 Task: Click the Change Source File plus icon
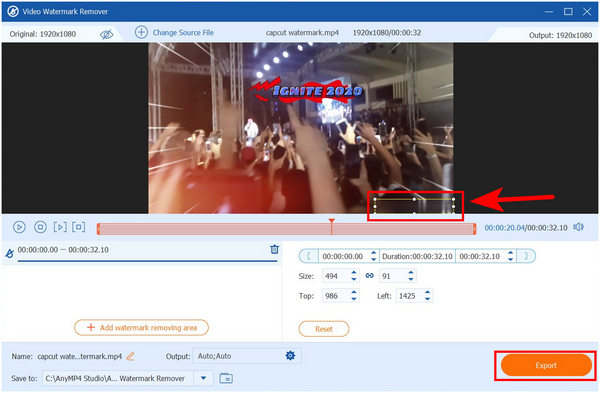[141, 33]
